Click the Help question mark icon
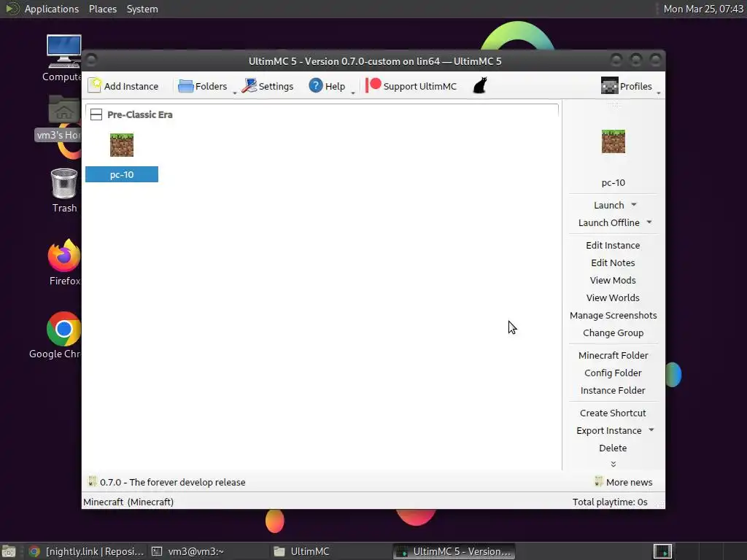This screenshot has height=560, width=747. pos(315,86)
